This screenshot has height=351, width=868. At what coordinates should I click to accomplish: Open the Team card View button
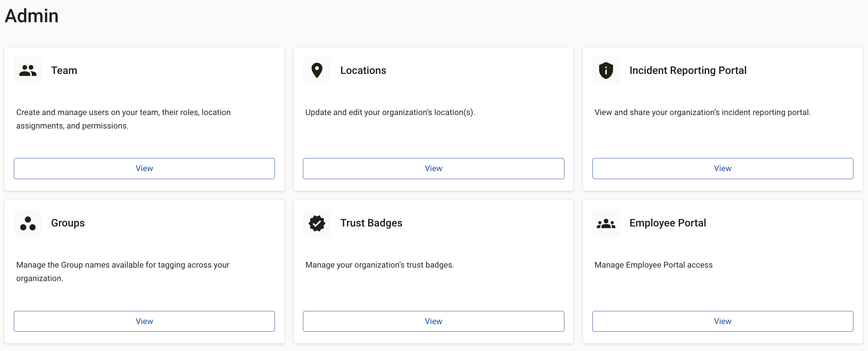click(144, 169)
